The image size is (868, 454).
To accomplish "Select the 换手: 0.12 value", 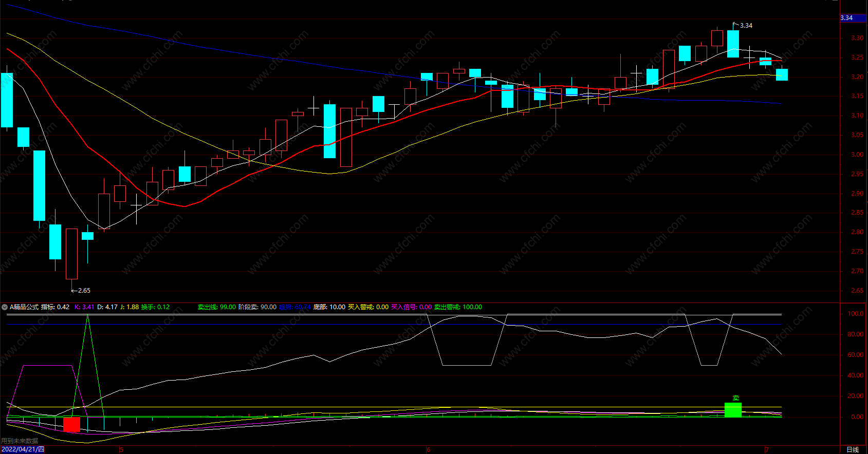I will pos(155,307).
